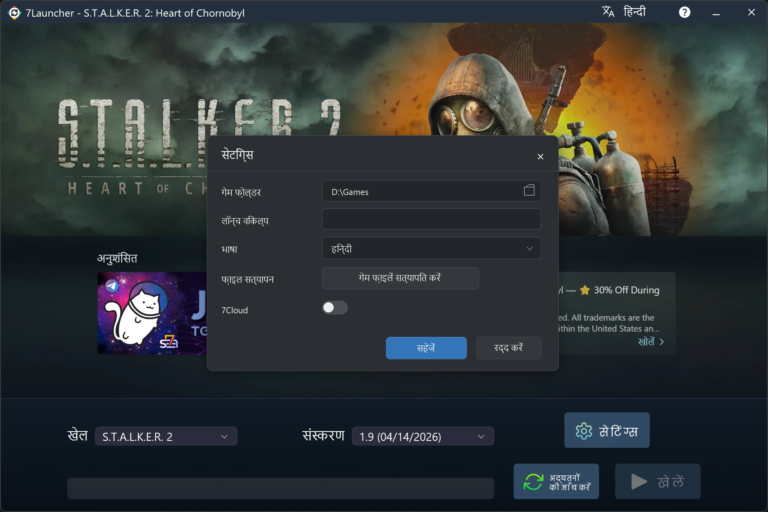This screenshot has width=768, height=512.
Task: Expand the संस्करण version dropdown 1.9
Action: pos(423,437)
